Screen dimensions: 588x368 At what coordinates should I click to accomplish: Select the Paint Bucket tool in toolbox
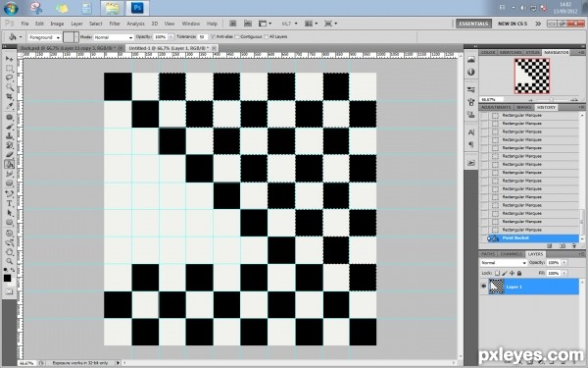coord(9,164)
